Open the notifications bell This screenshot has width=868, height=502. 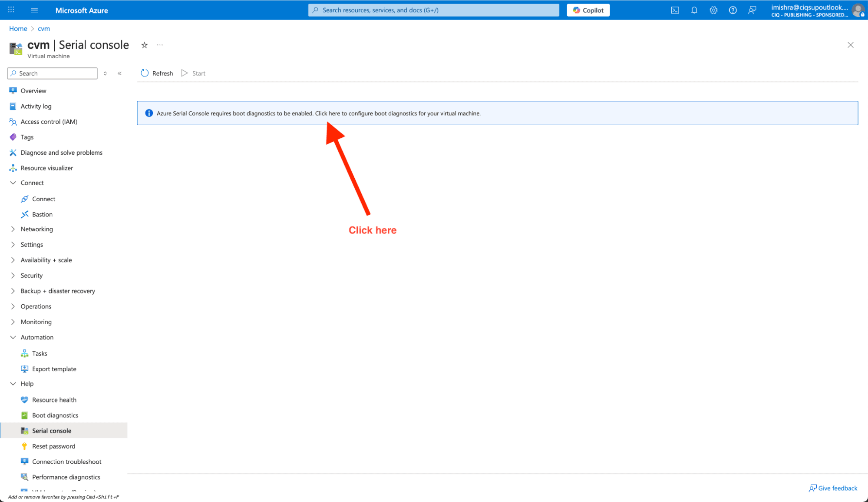(694, 10)
